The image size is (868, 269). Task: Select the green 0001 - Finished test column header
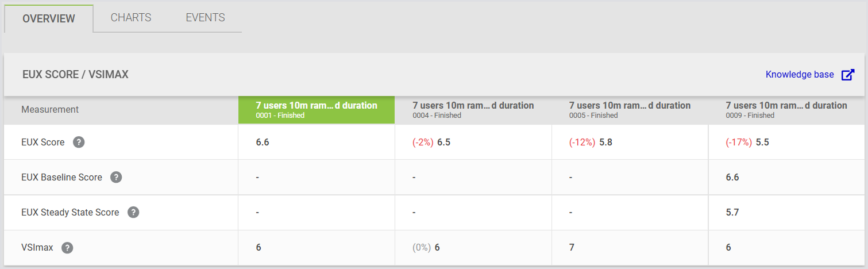coord(317,110)
